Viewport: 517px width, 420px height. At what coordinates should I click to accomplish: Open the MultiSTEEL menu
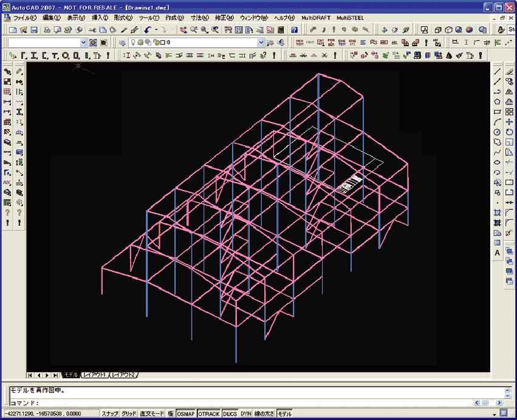point(350,18)
